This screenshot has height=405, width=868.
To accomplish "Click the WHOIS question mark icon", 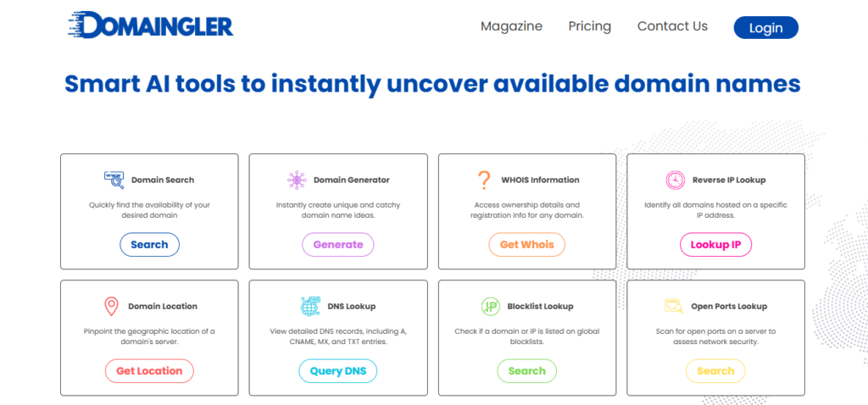I will coord(484,180).
